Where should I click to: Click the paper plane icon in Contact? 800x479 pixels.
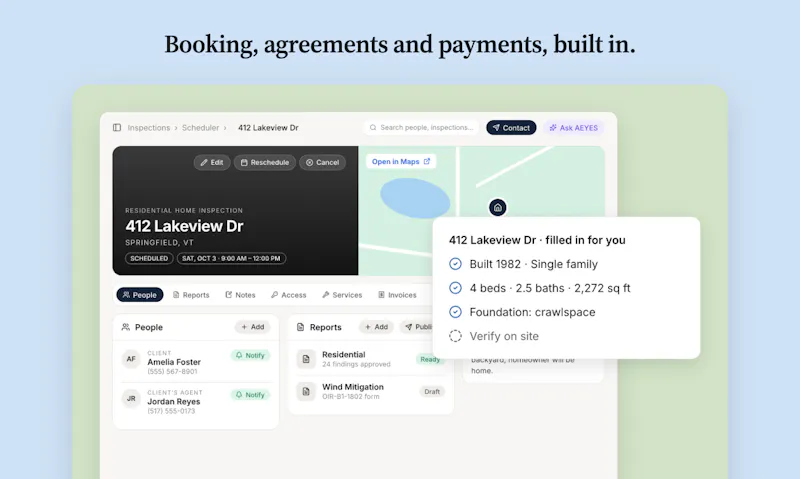(x=496, y=128)
